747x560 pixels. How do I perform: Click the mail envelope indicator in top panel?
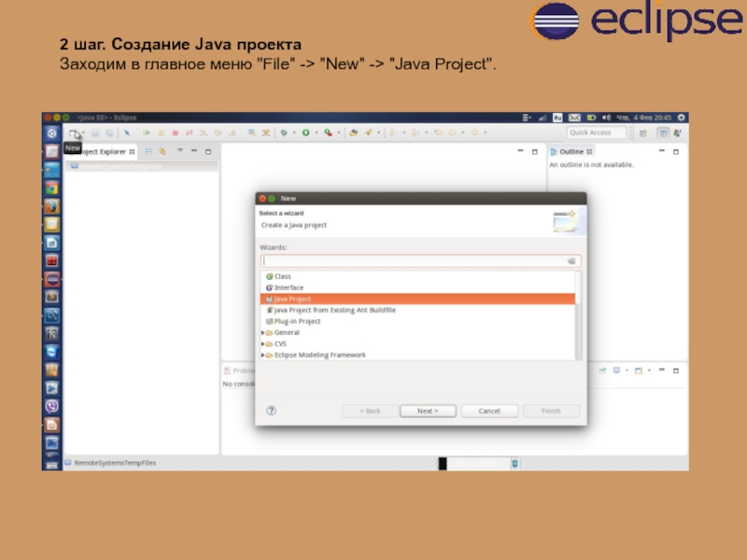tap(574, 118)
